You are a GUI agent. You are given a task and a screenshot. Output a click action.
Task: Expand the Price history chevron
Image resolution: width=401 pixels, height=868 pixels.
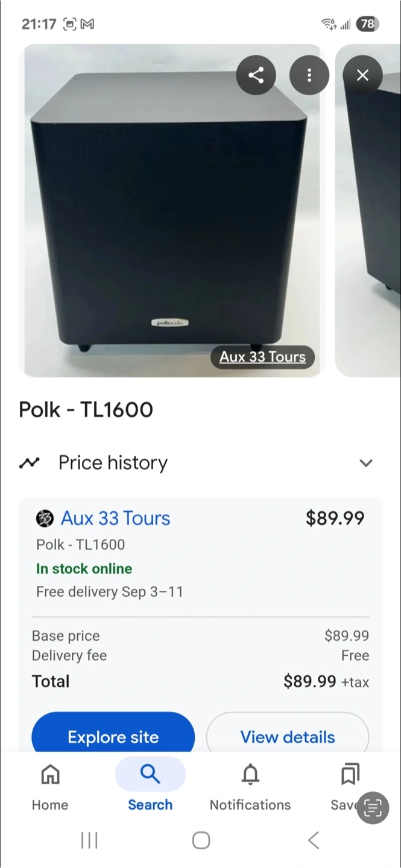coord(366,463)
